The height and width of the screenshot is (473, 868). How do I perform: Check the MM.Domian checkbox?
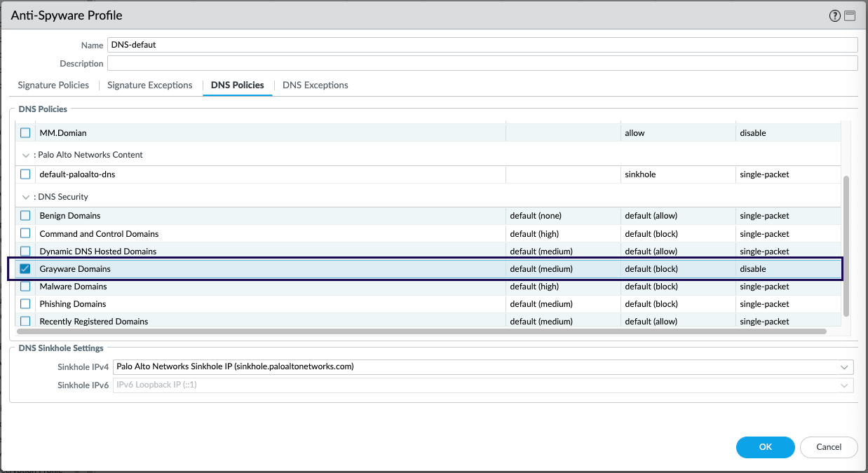pyautogui.click(x=25, y=133)
